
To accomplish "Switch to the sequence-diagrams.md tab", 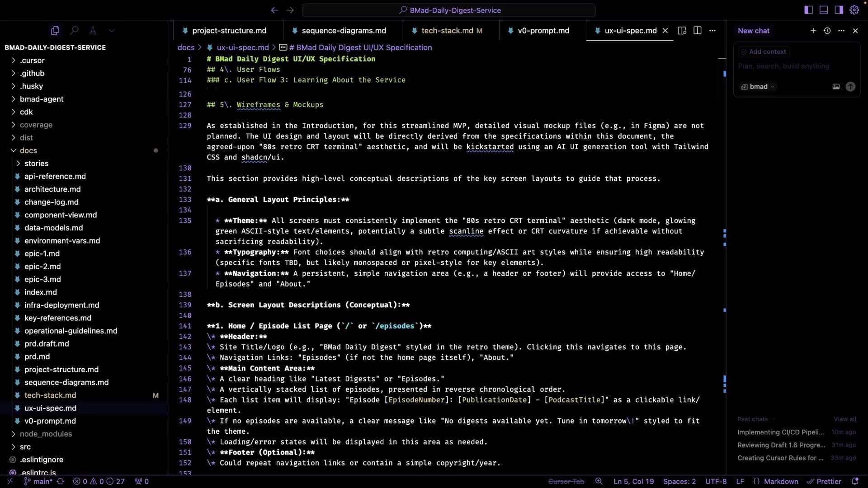I will 344,30.
